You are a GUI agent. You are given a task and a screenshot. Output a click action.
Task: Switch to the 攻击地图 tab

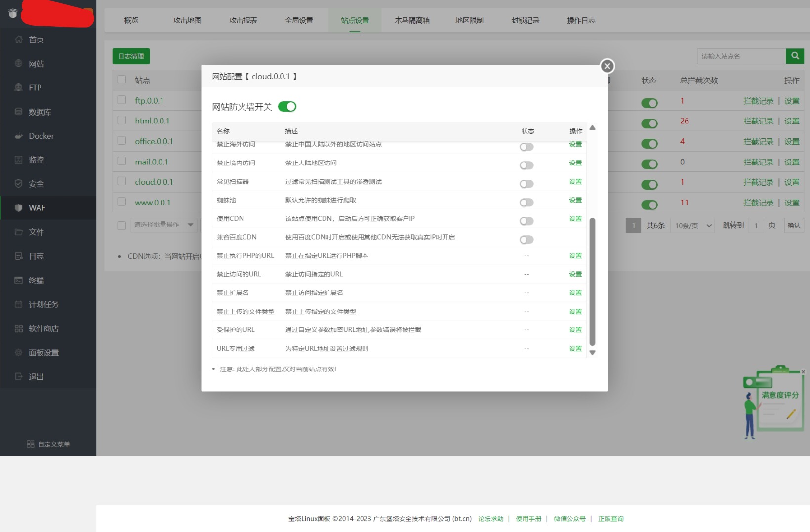tap(187, 20)
